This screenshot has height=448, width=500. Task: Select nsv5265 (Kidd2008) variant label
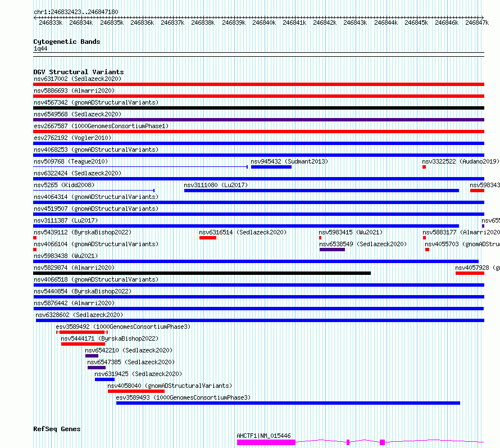64,185
